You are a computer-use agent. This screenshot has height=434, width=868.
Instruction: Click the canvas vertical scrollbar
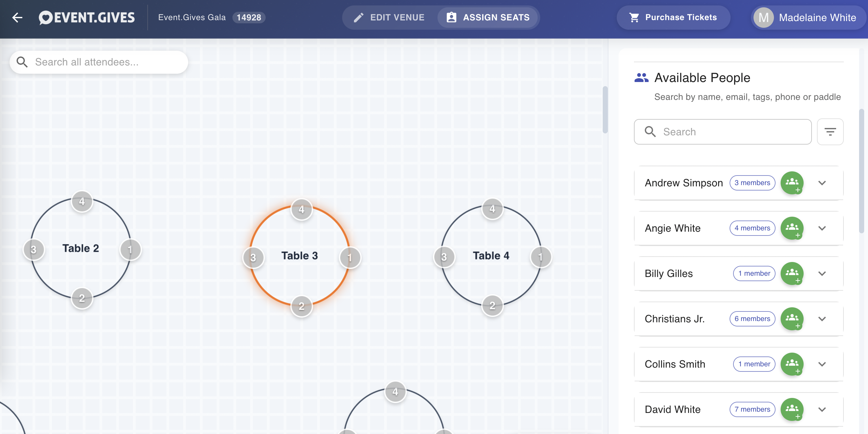coord(605,109)
